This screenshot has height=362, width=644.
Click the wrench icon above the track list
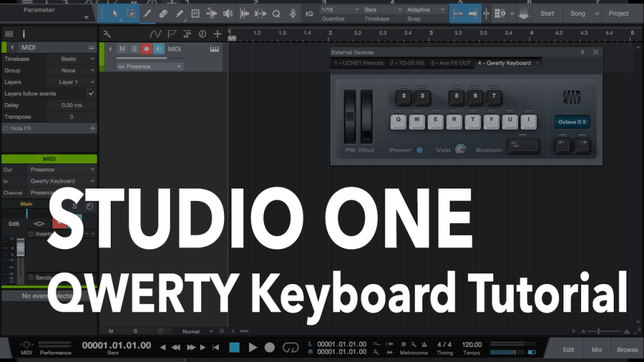[x=107, y=34]
